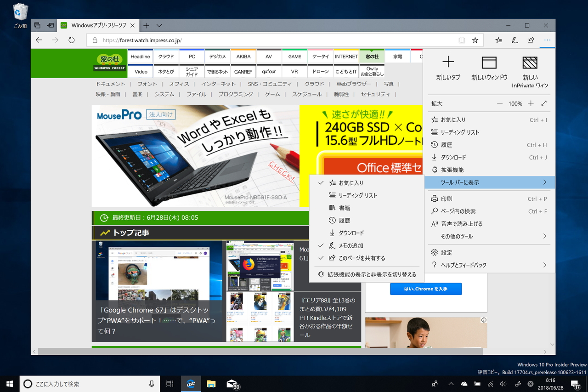This screenshot has width=588, height=392.
Task: Open reading view icon in address bar
Action: [461, 40]
